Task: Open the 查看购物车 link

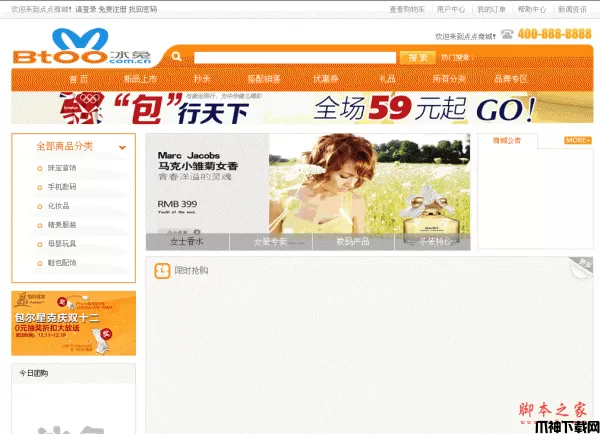Action: pos(407,9)
